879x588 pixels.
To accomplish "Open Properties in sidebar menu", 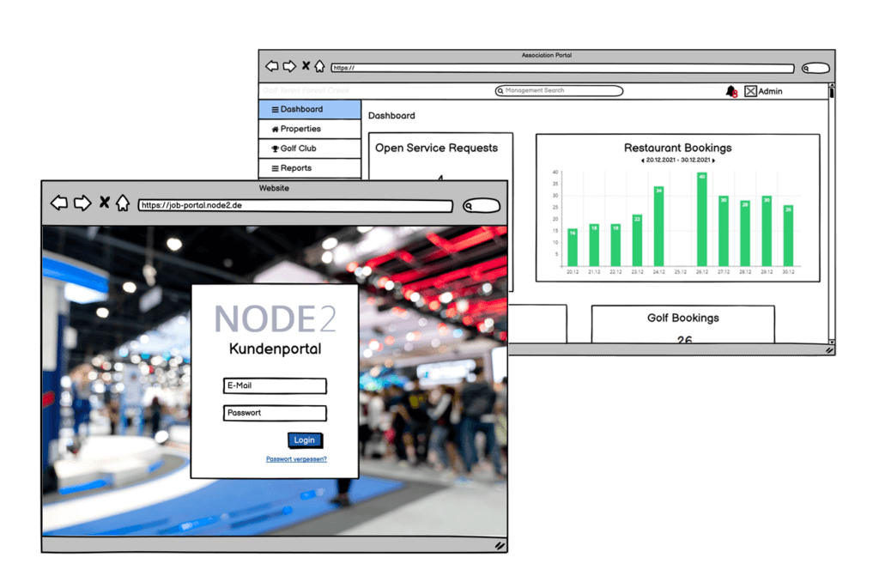I will 310,129.
